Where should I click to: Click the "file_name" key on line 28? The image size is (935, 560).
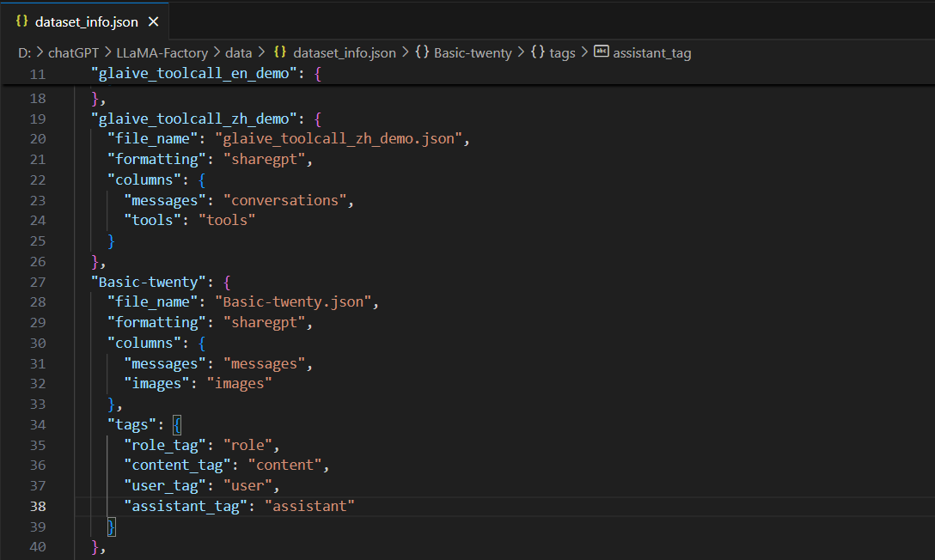tap(152, 302)
